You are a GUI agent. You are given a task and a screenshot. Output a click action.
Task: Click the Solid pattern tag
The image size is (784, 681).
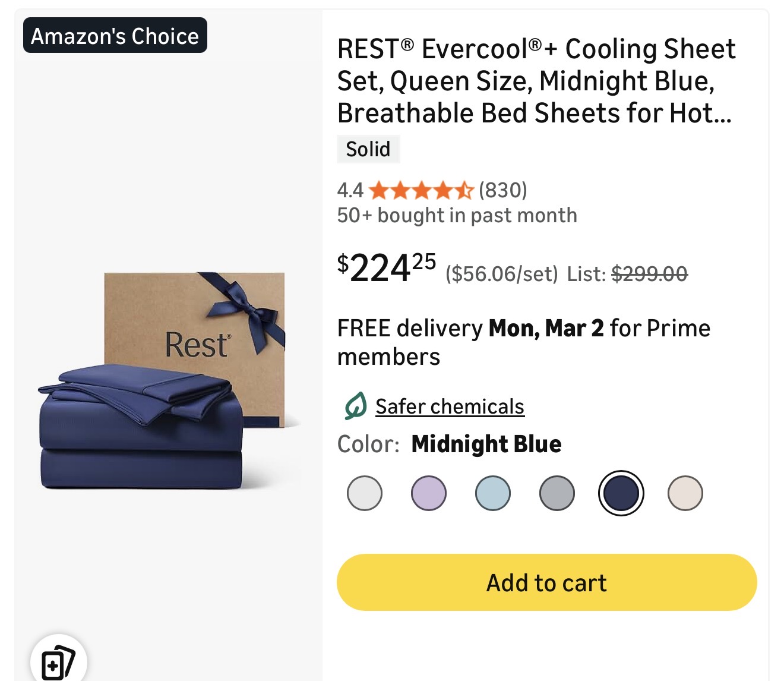(x=368, y=149)
